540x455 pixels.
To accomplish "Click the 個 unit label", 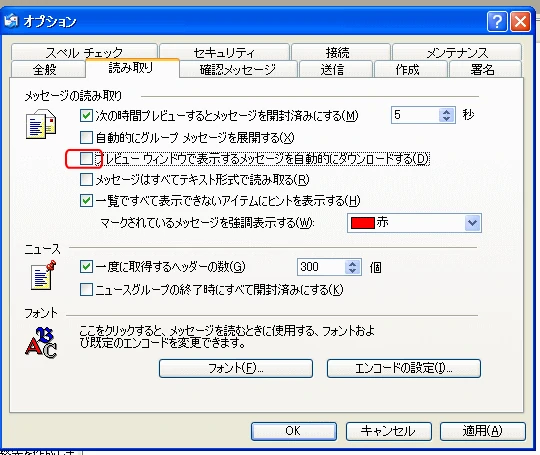I will pyautogui.click(x=375, y=267).
